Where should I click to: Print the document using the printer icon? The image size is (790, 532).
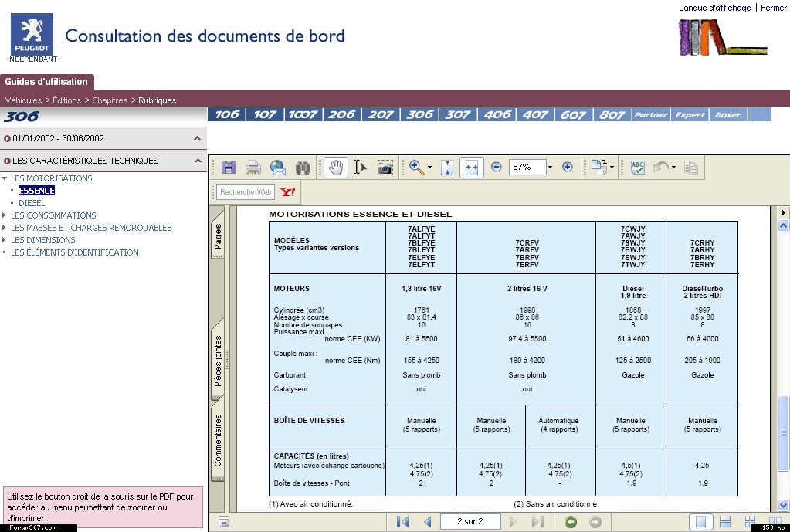253,168
